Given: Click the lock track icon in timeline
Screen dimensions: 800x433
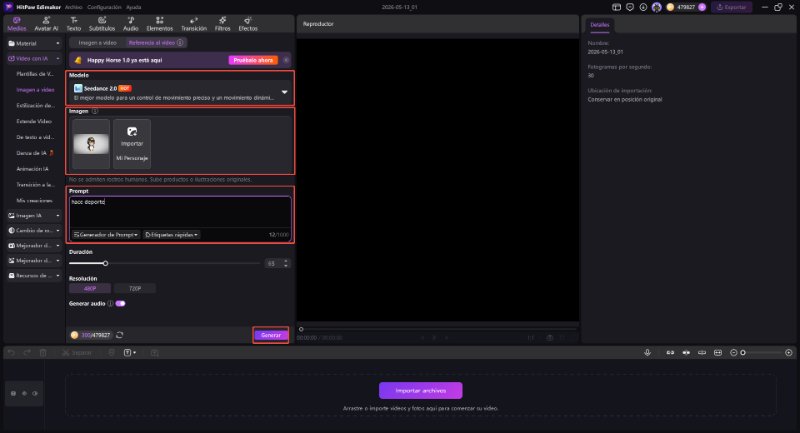Looking at the screenshot, I should (13, 393).
